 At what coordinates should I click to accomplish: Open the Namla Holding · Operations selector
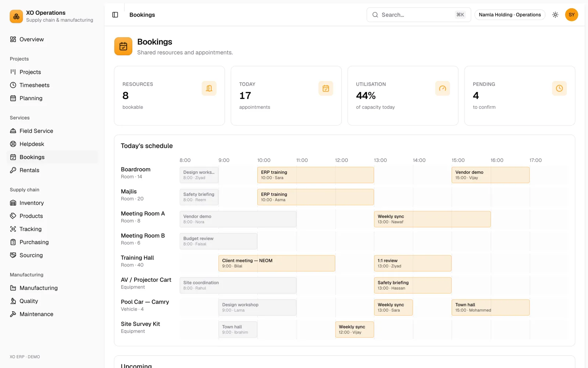(510, 15)
